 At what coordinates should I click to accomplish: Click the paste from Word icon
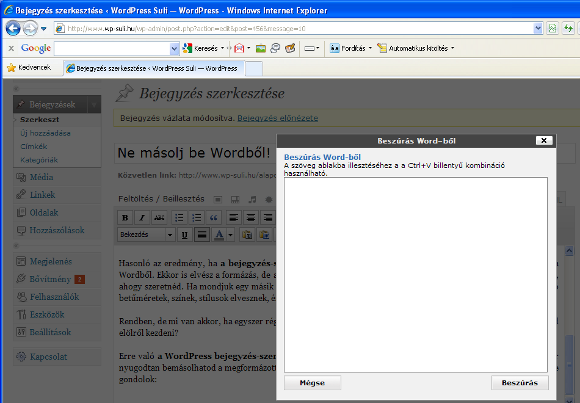click(264, 235)
